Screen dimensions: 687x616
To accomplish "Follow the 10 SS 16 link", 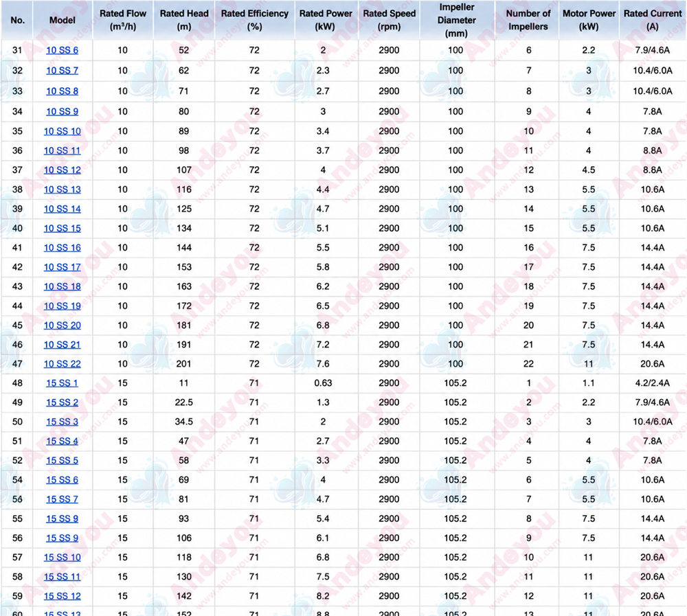I will pyautogui.click(x=63, y=248).
